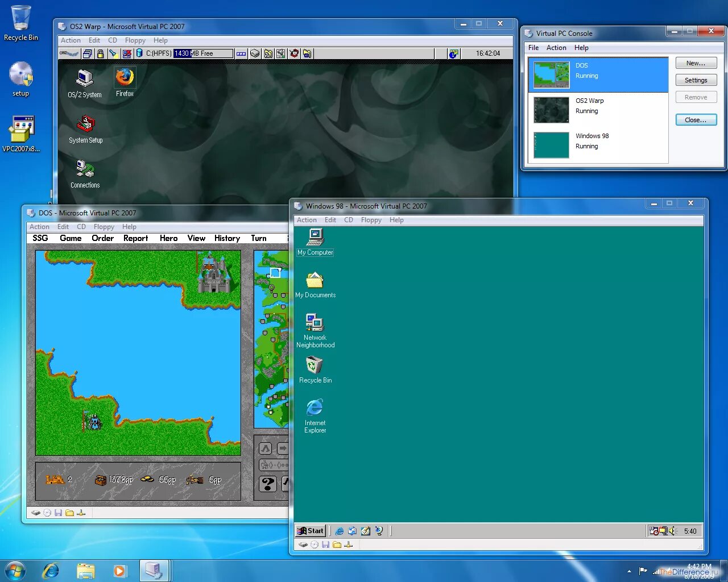
Task: Click Internet Explorer quick launch icon in Windows 98
Action: (340, 531)
